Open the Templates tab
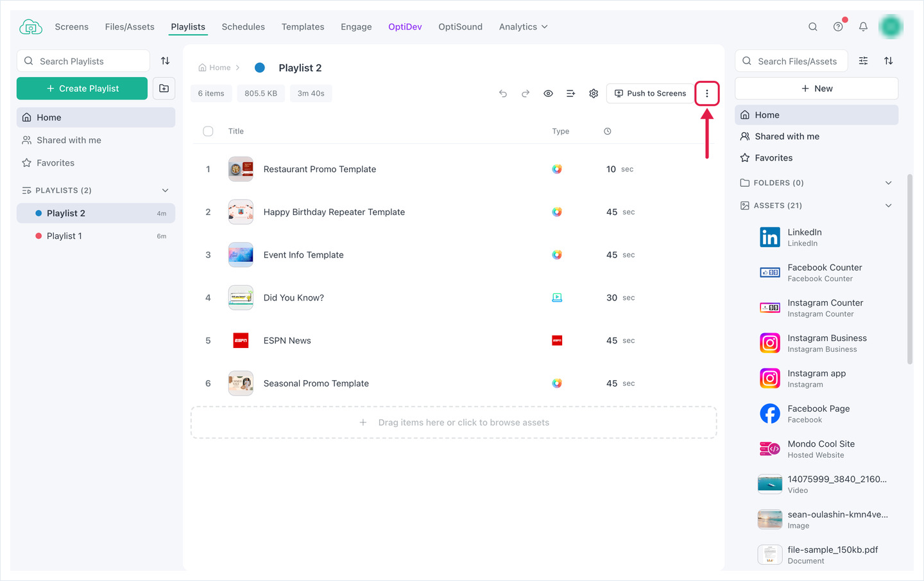 [303, 27]
